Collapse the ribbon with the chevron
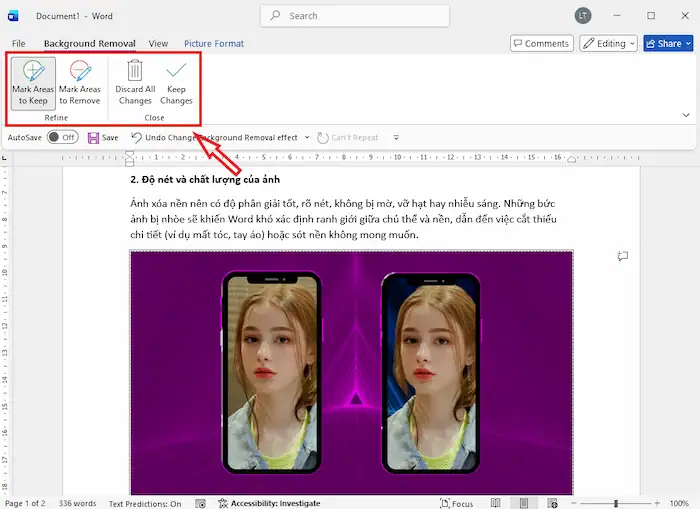The image size is (700, 509). coord(686,115)
